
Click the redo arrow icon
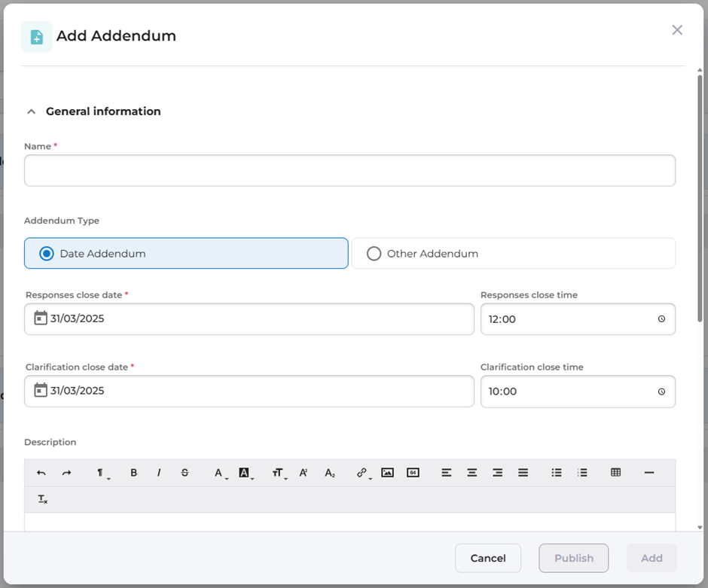[x=66, y=473]
